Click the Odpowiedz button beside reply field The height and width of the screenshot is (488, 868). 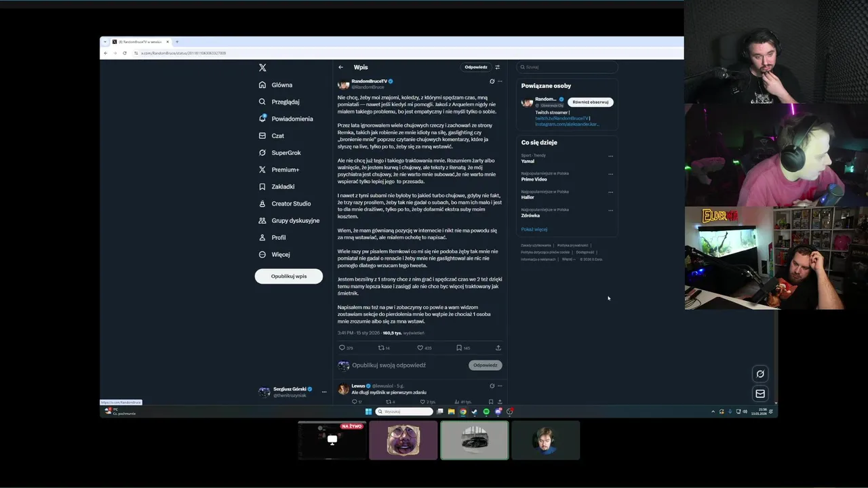tap(486, 365)
